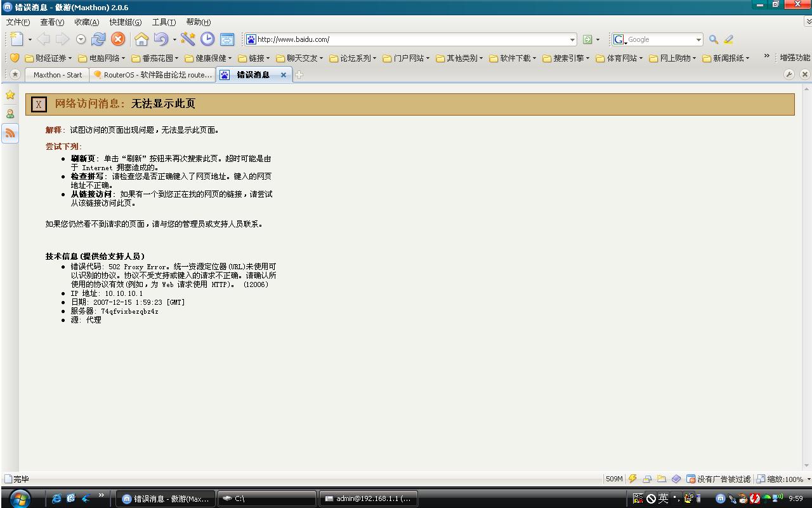The width and height of the screenshot is (812, 508).
Task: Open the navigation history round dropdown button
Action: [81, 39]
